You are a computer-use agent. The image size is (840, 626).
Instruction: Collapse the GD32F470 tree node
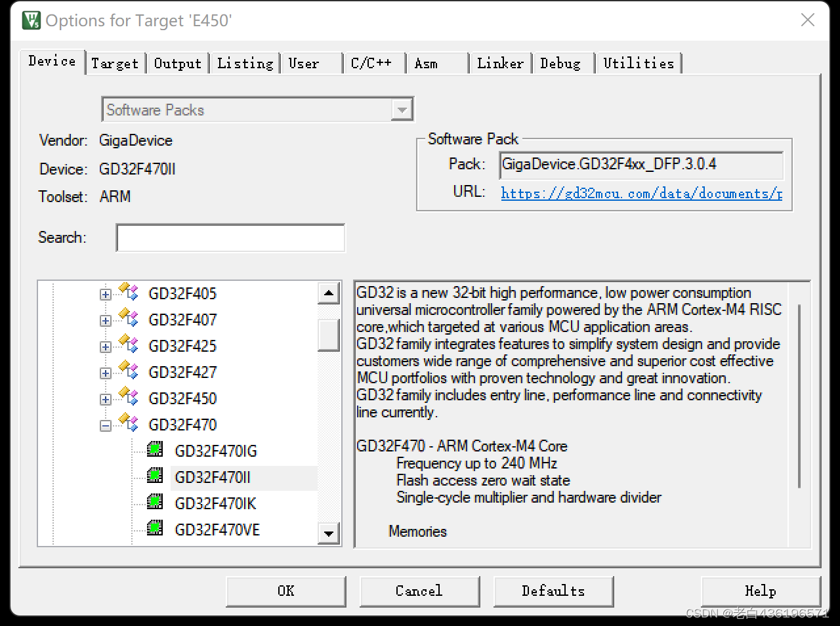106,426
